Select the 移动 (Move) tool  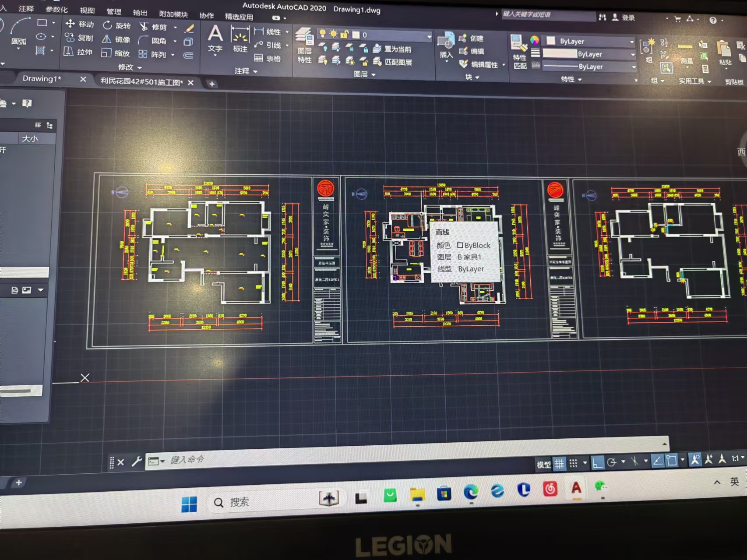coord(80,24)
